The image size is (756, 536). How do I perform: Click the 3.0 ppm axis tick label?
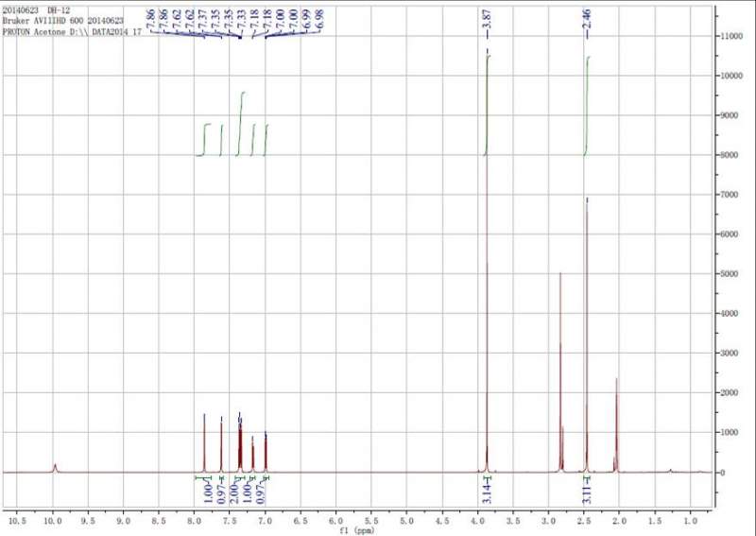pos(548,521)
